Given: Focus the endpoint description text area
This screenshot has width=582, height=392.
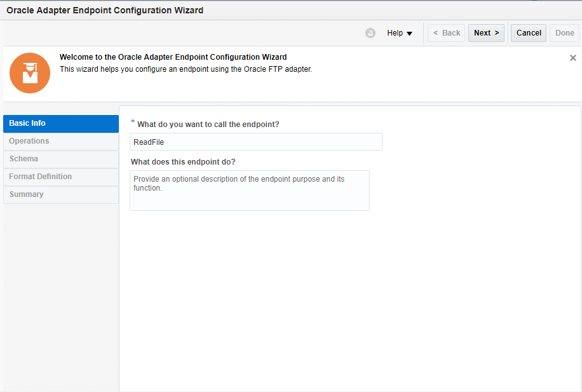Looking at the screenshot, I should click(249, 190).
